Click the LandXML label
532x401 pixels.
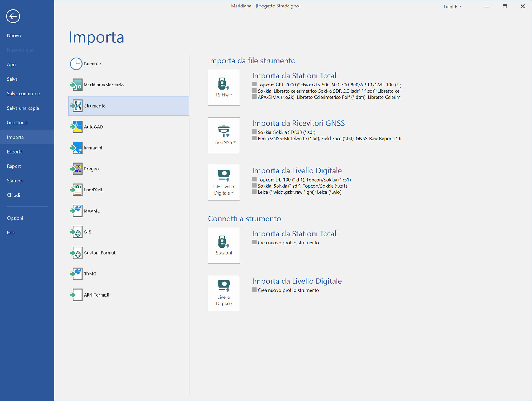click(94, 190)
